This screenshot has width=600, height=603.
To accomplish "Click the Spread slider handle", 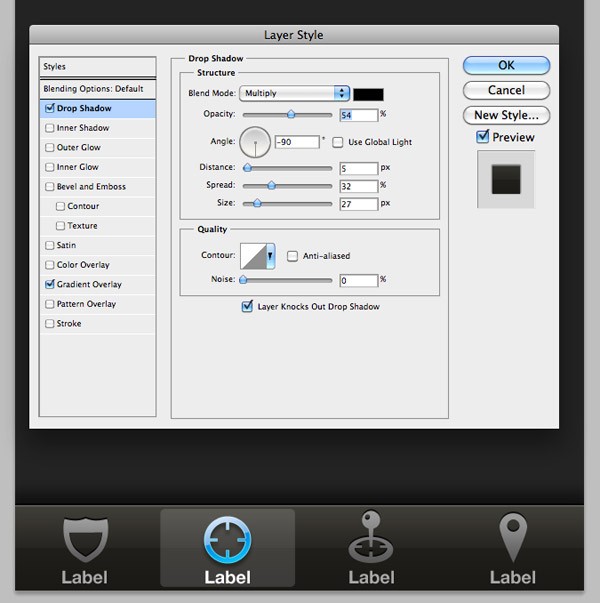I will click(272, 185).
